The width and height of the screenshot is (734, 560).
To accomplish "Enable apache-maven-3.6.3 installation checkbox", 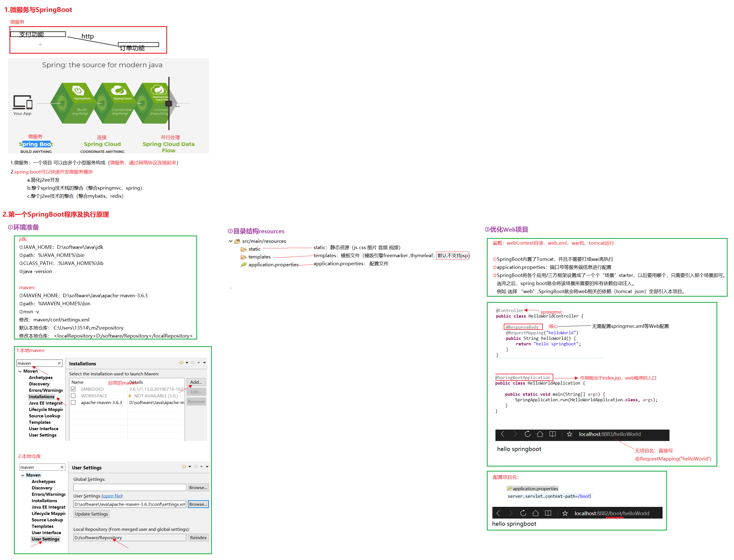I will (73, 402).
